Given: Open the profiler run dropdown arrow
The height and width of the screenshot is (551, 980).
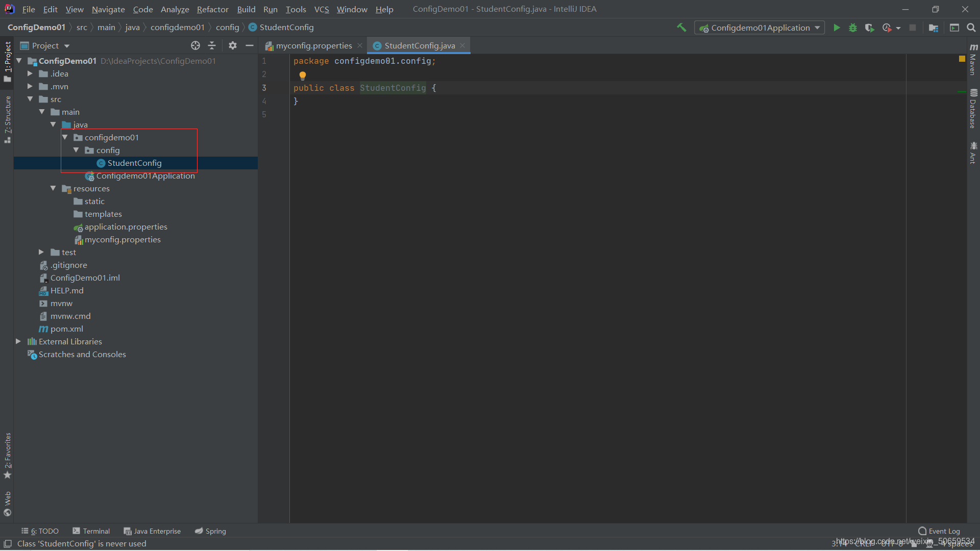Looking at the screenshot, I should (x=898, y=28).
